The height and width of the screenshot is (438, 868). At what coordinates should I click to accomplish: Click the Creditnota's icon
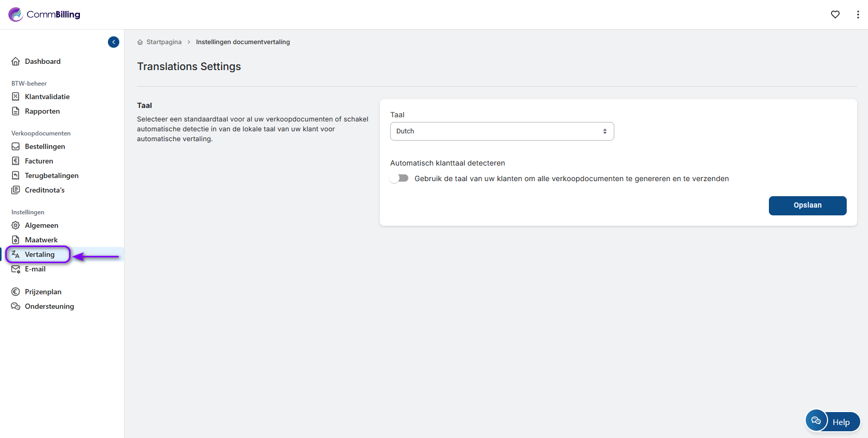click(x=16, y=190)
